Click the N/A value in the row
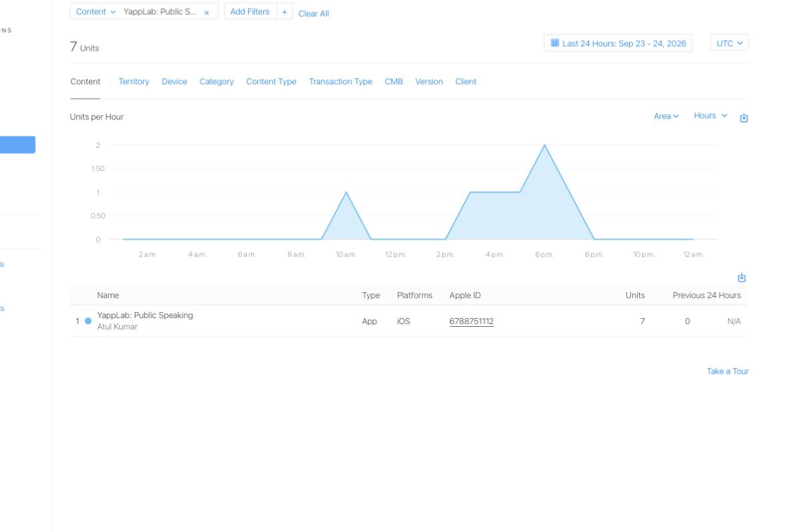788x532 pixels. 734,321
